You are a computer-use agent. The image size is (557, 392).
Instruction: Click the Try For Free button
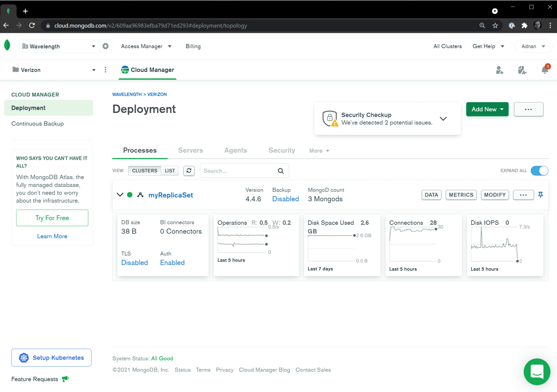(x=52, y=218)
